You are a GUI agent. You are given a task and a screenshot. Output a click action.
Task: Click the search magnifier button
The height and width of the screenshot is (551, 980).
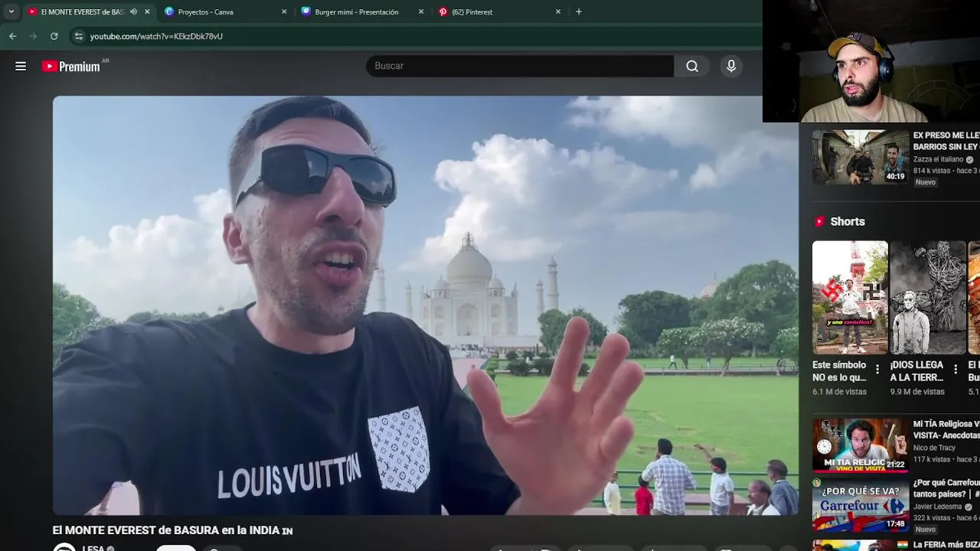pyautogui.click(x=692, y=66)
